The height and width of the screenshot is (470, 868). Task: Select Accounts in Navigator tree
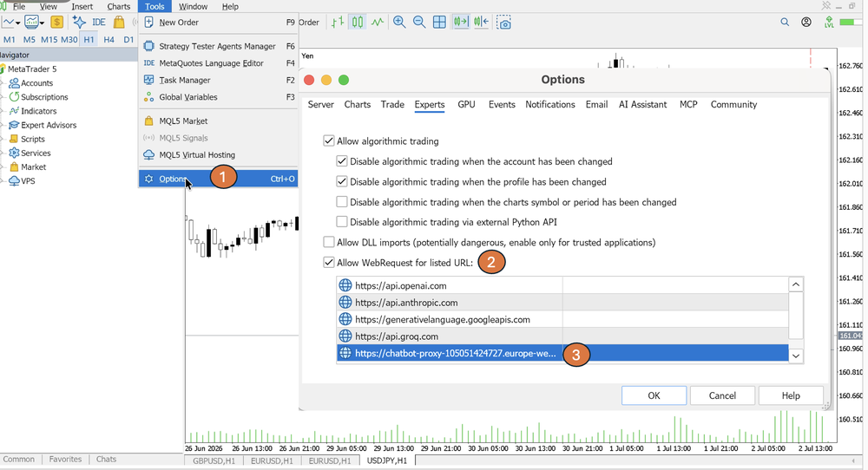tap(37, 83)
